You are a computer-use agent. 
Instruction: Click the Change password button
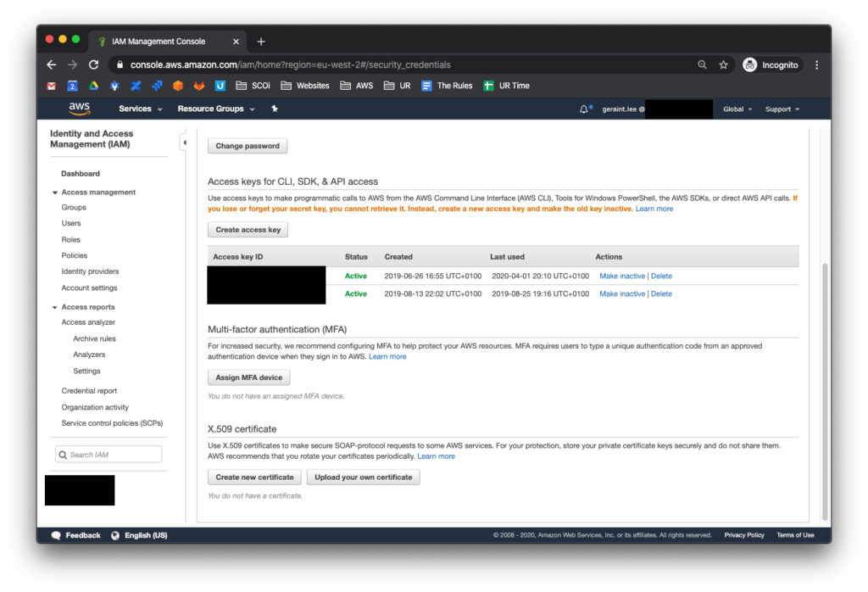click(248, 146)
